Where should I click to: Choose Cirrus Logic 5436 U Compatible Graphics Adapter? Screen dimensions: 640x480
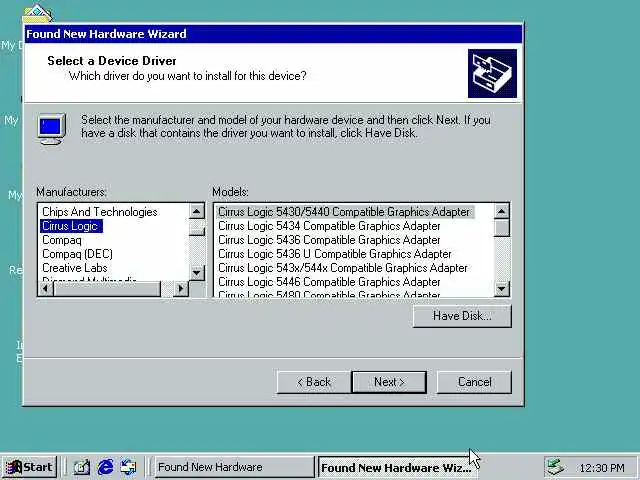(335, 254)
